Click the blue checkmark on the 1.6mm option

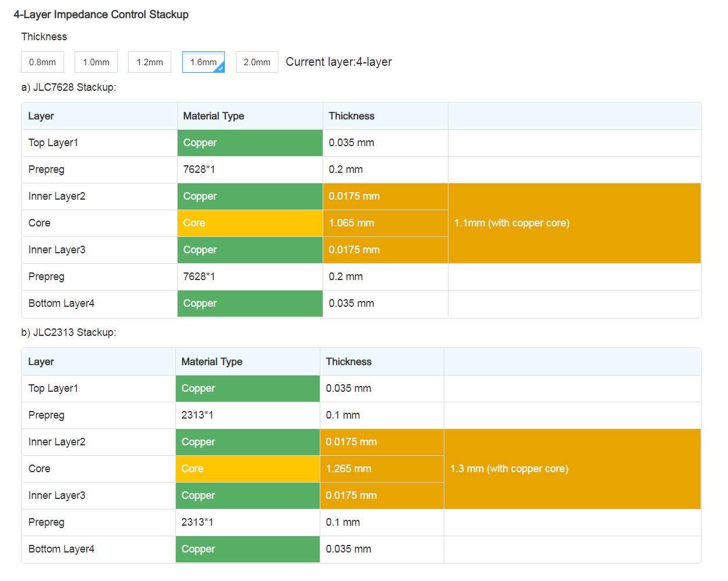click(221, 69)
